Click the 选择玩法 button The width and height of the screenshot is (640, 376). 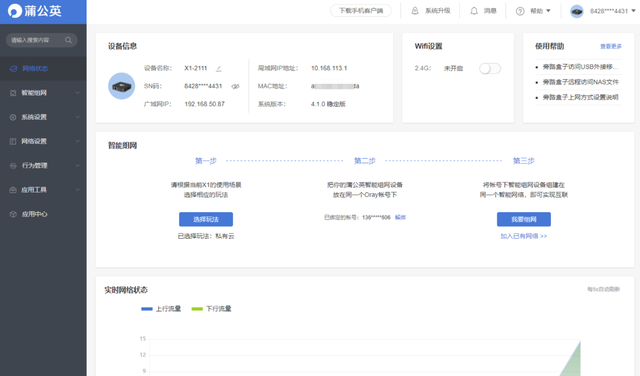point(206,219)
